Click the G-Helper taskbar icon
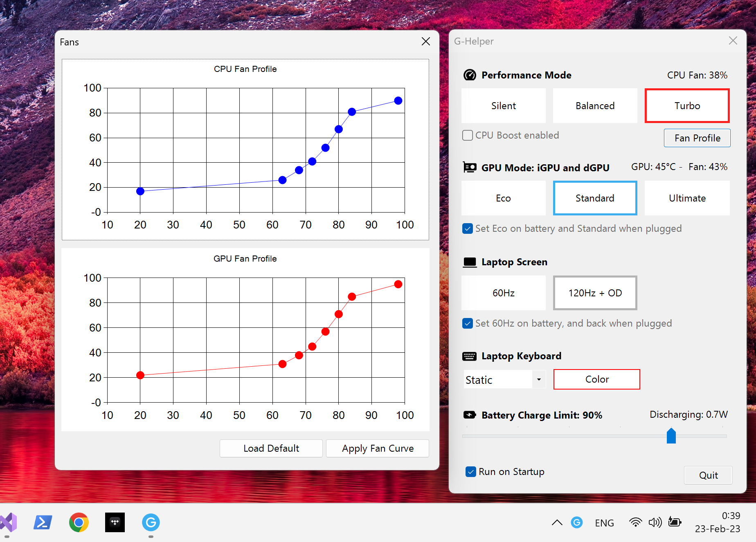Viewport: 756px width, 542px height. tap(151, 522)
